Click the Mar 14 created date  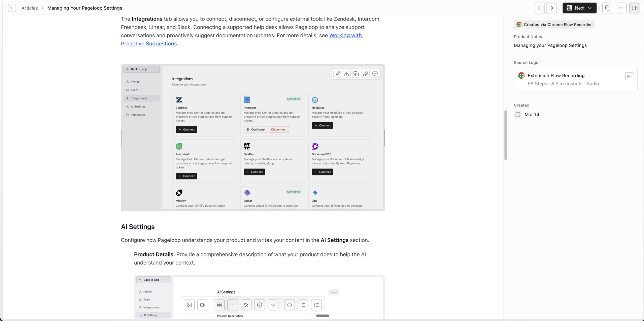pos(532,115)
